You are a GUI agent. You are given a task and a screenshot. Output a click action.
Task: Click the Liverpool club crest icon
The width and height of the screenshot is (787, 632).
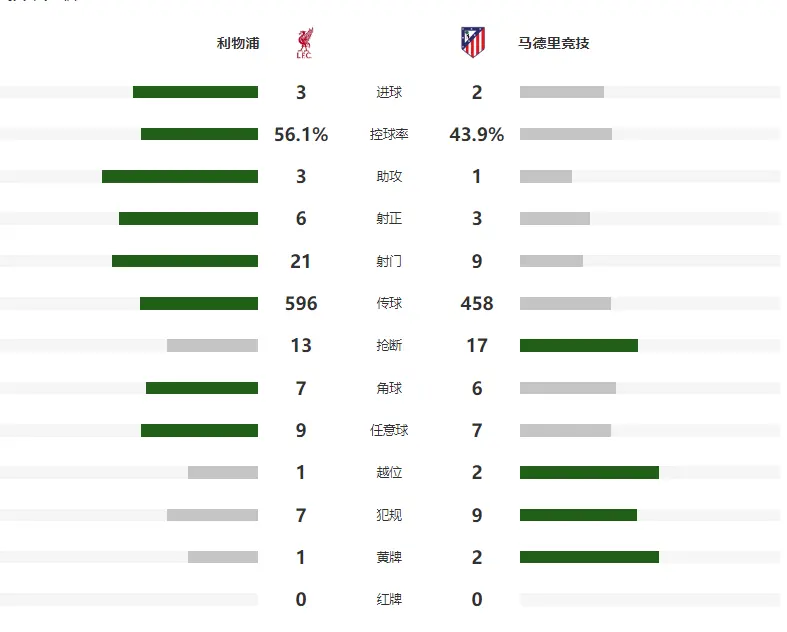click(x=303, y=43)
